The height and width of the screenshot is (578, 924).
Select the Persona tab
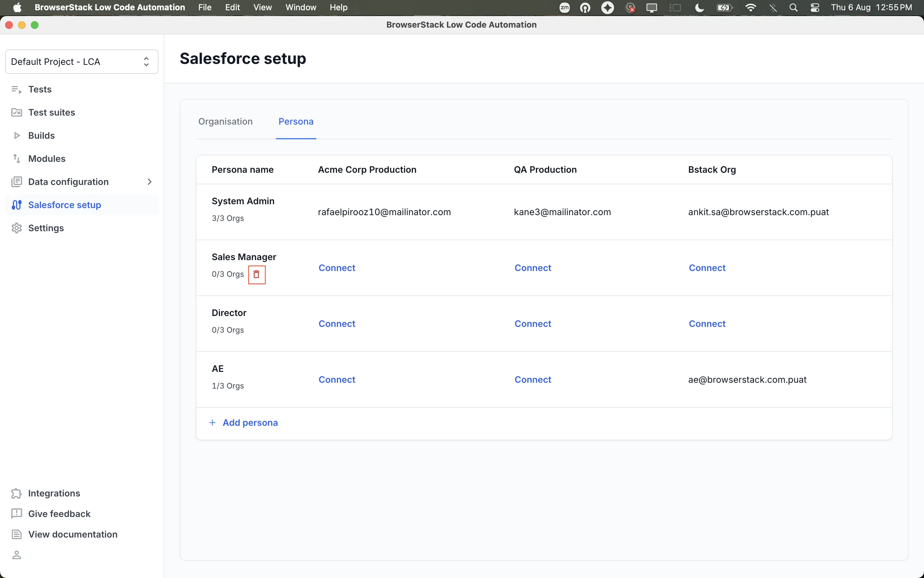(296, 122)
